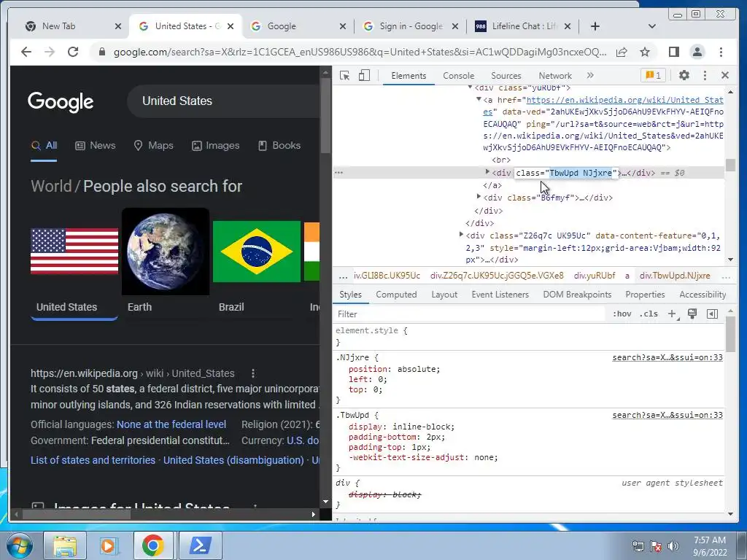Open the Wikipedia result options dots
Viewport: 747px width, 560px height.
click(253, 373)
